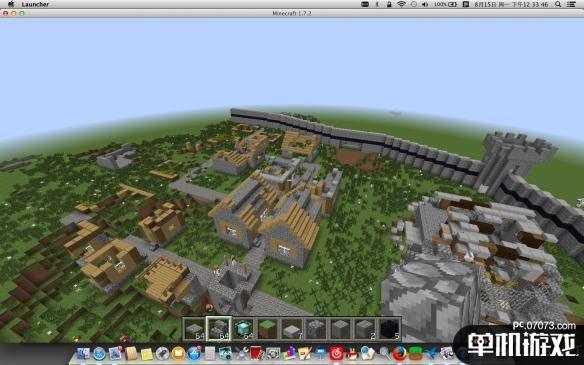Image resolution: width=584 pixels, height=365 pixels.
Task: Open the volume control in menu bar
Action: point(425,4)
